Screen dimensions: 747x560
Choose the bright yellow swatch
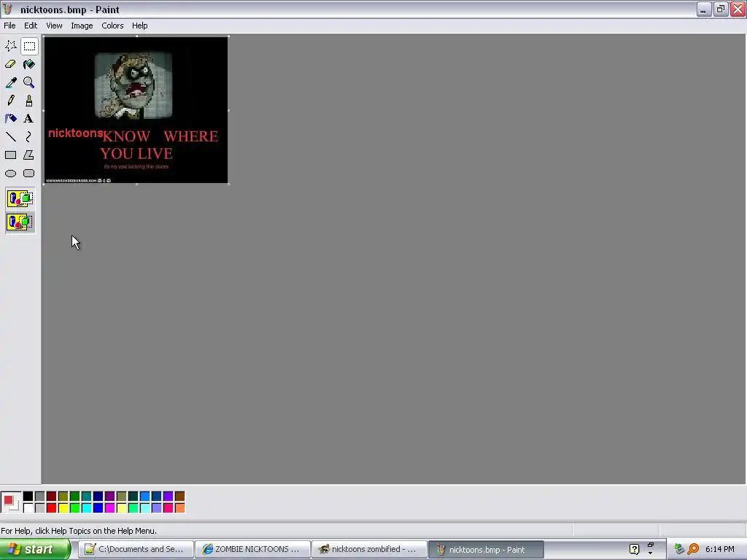click(x=63, y=508)
